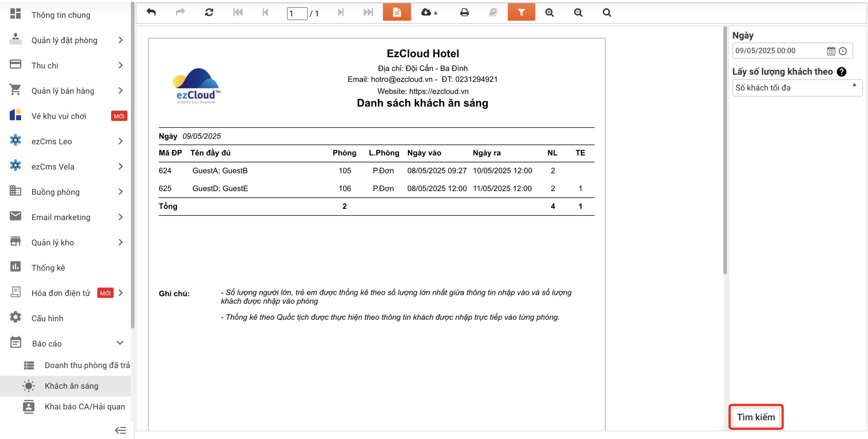
Task: Click the Tìm kiếm button
Action: (756, 417)
